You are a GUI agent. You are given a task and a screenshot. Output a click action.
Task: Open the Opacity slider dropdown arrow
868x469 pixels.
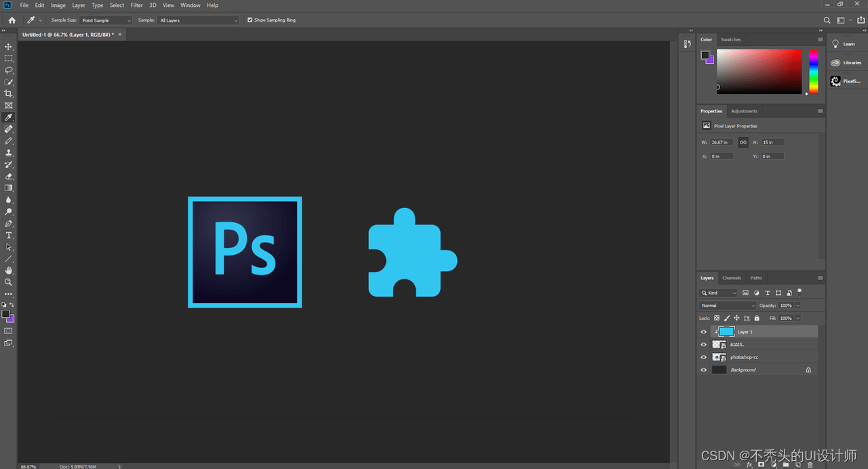tap(798, 306)
